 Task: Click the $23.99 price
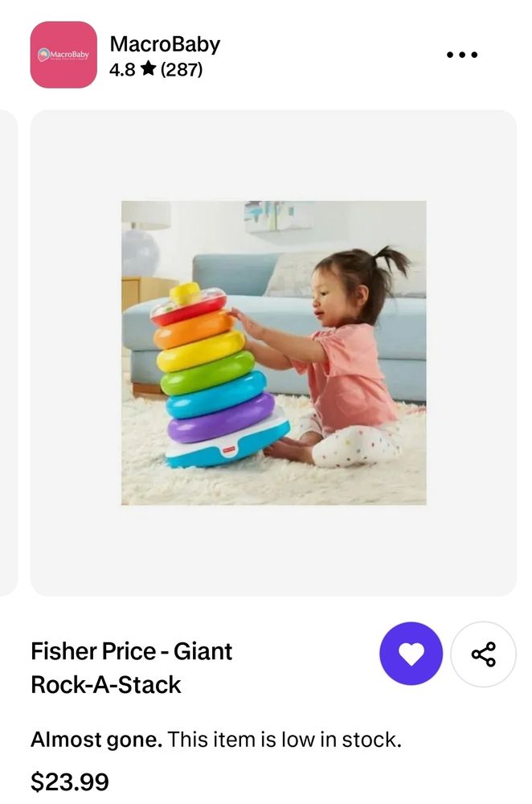pos(70,782)
